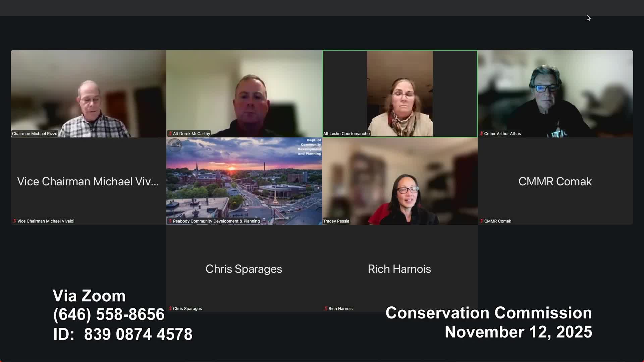Click muted mic icon beside Chris Sparages label

pos(170,308)
